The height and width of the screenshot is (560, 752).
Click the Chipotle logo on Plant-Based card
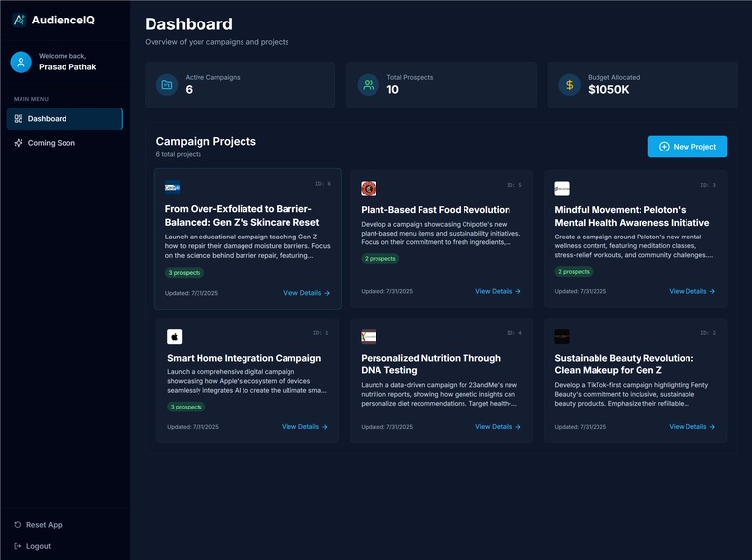369,189
